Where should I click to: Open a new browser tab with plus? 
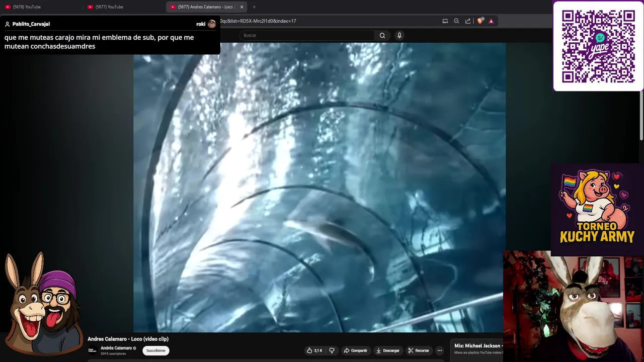[254, 7]
